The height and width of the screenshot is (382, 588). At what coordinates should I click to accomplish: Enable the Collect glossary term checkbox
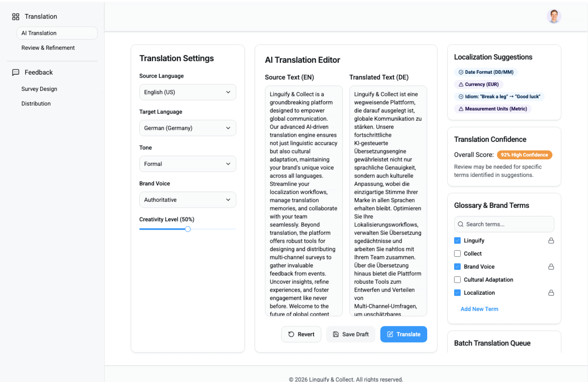coord(457,253)
